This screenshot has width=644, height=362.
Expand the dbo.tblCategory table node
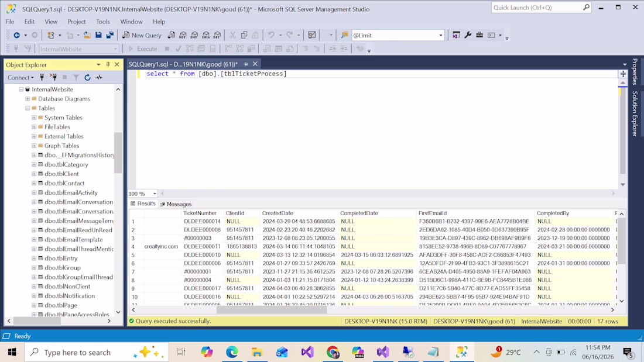coord(34,164)
